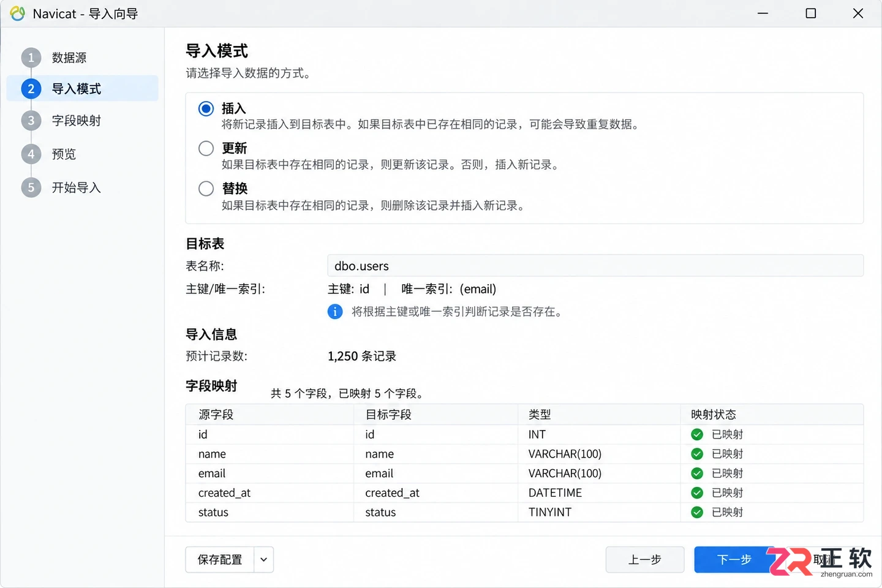The height and width of the screenshot is (588, 882).
Task: Maximize the Navicat import wizard window
Action: 811,13
